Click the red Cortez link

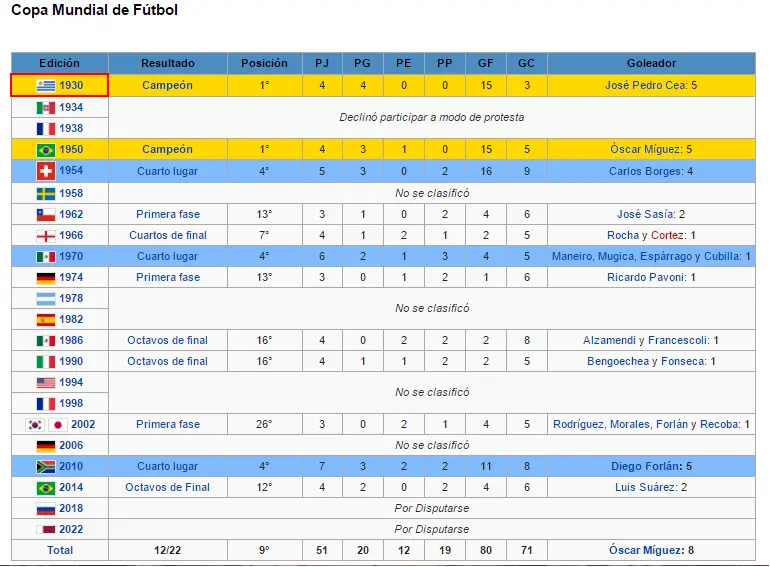(667, 236)
